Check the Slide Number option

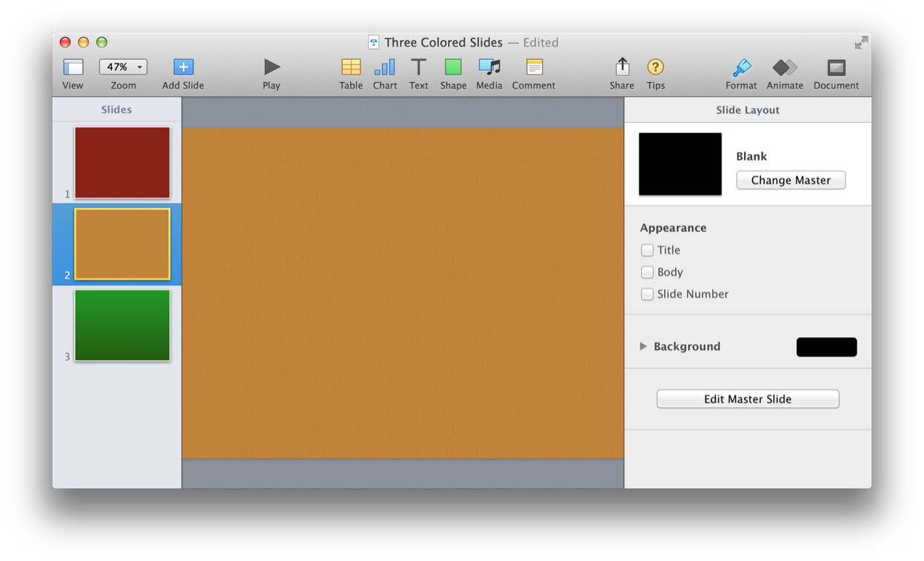click(647, 294)
